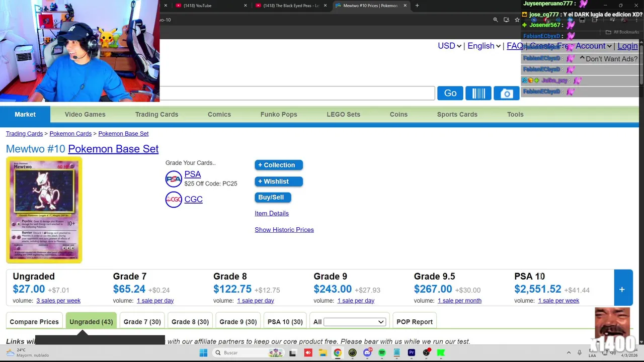Image resolution: width=644 pixels, height=362 pixels.
Task: Click the Pokemon Cards breadcrumb link
Action: (70, 134)
